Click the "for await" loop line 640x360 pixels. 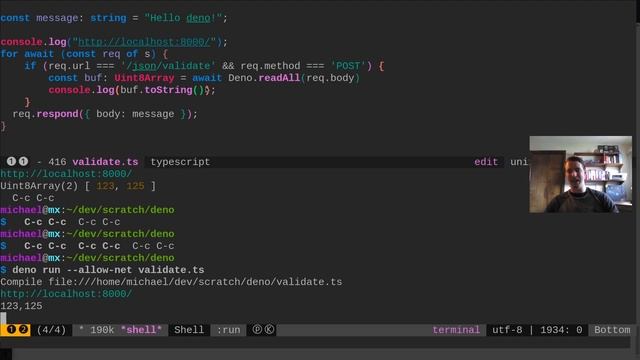84,54
